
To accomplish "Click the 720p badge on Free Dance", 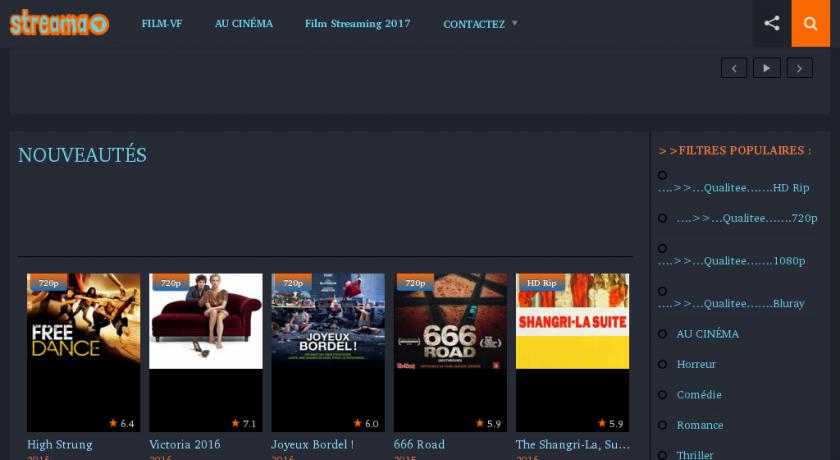I will [49, 282].
